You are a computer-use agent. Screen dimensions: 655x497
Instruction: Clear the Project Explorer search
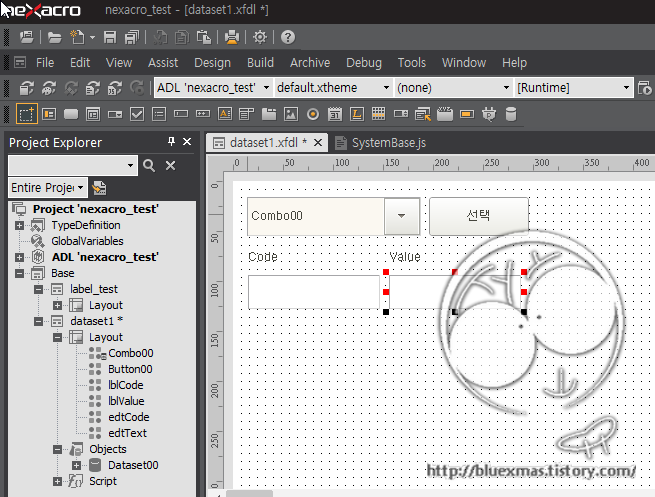170,165
